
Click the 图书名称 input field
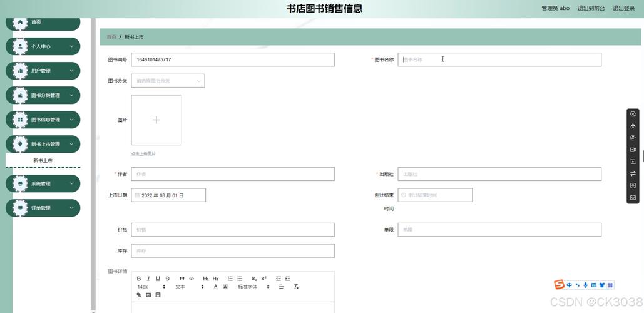pos(499,59)
